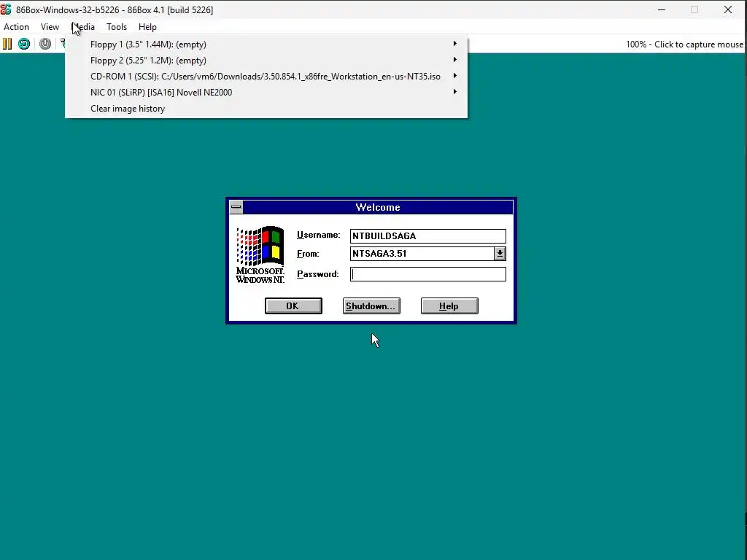
Task: Open CD-ROM 1 (SCSI) submenu entry
Action: [266, 76]
